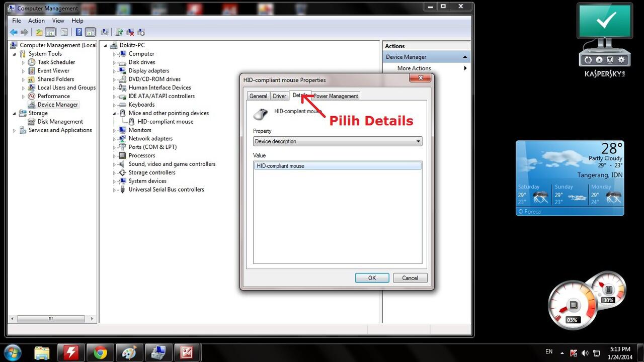Click the volume speaker tray icon
The width and height of the screenshot is (644, 362).
[585, 353]
